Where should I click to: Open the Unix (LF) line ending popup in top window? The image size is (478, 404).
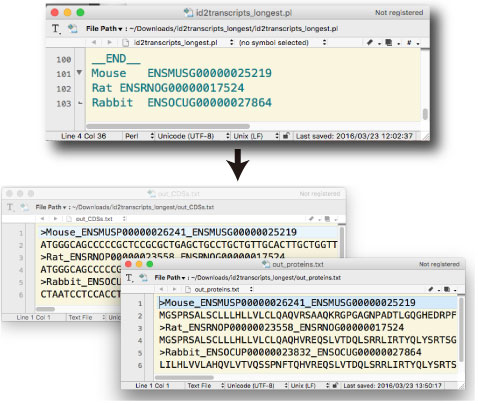point(256,136)
